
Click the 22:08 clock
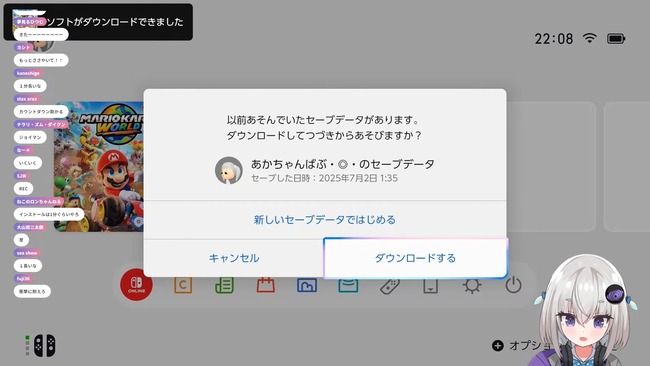pos(553,39)
